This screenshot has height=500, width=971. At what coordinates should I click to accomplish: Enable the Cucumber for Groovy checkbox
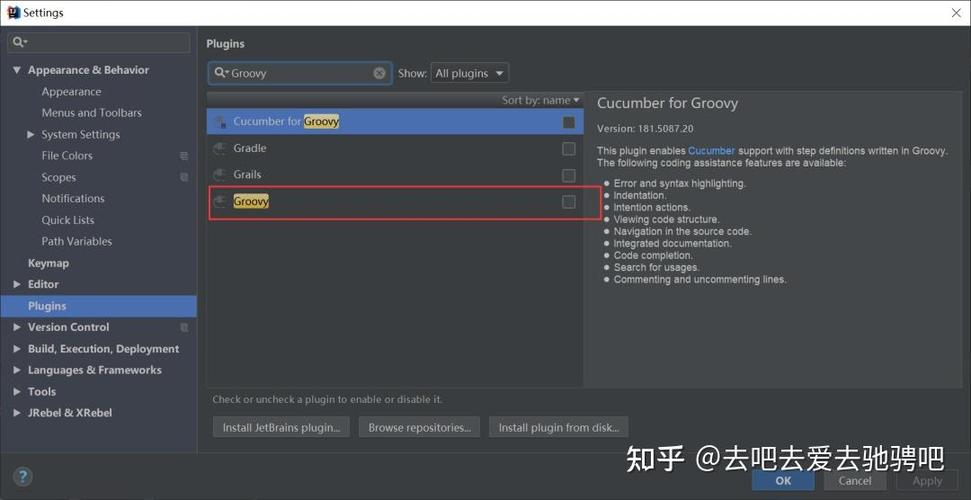pyautogui.click(x=568, y=122)
